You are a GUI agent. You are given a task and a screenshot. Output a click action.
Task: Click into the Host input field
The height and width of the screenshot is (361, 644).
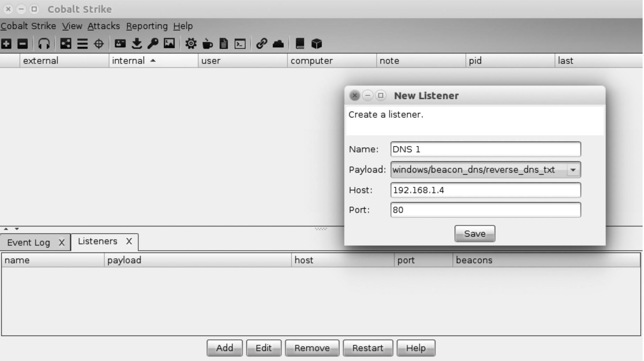point(485,190)
